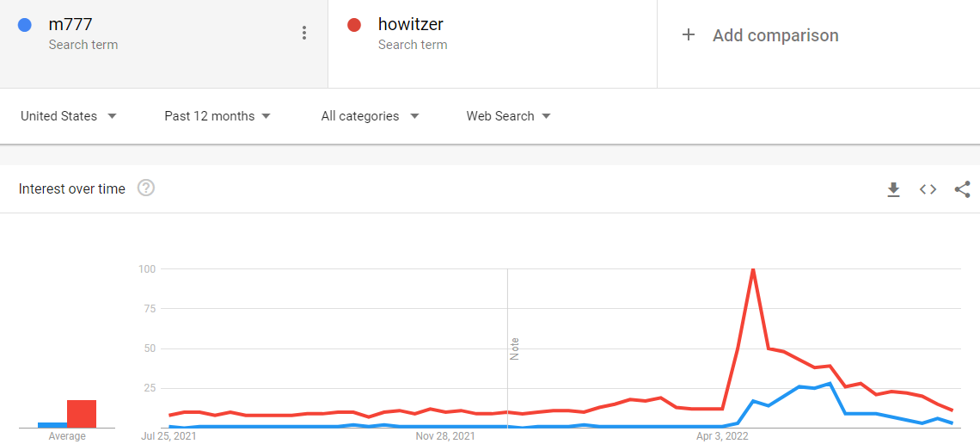Click Add comparison
980x444 pixels.
coord(775,35)
